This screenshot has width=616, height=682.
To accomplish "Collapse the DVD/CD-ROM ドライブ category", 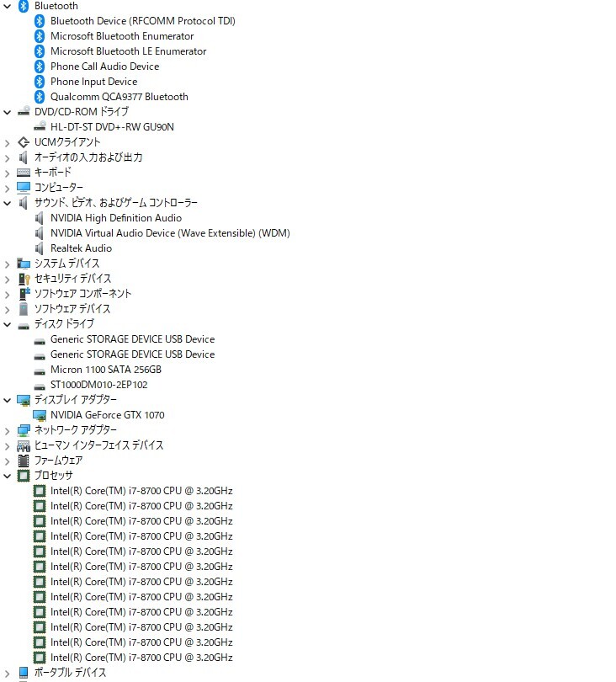I will point(7,112).
